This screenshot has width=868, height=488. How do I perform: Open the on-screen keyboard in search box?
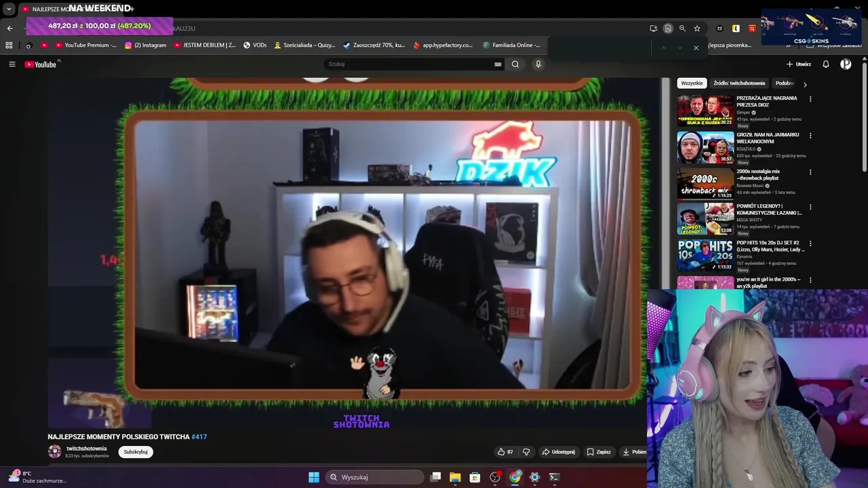coord(498,64)
